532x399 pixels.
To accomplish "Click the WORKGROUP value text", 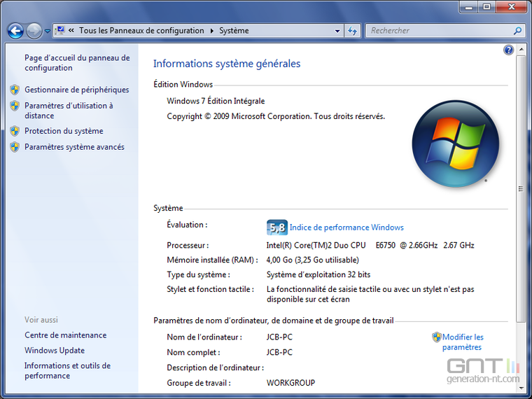I will pos(290,383).
